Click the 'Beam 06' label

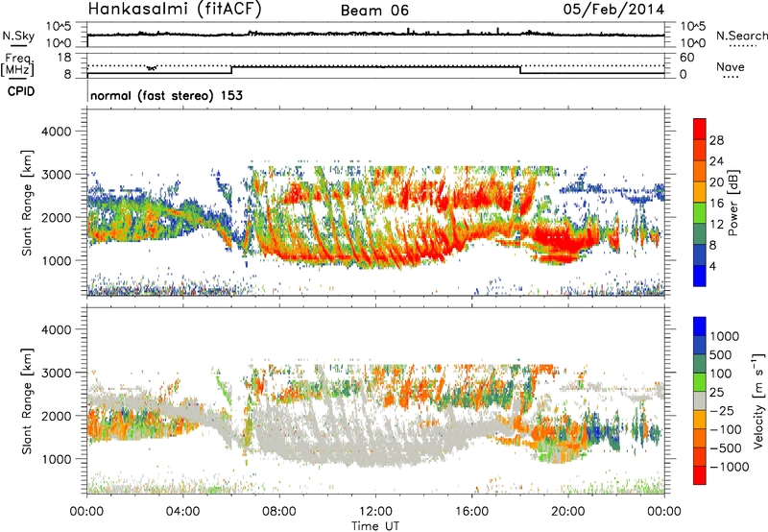coord(374,11)
